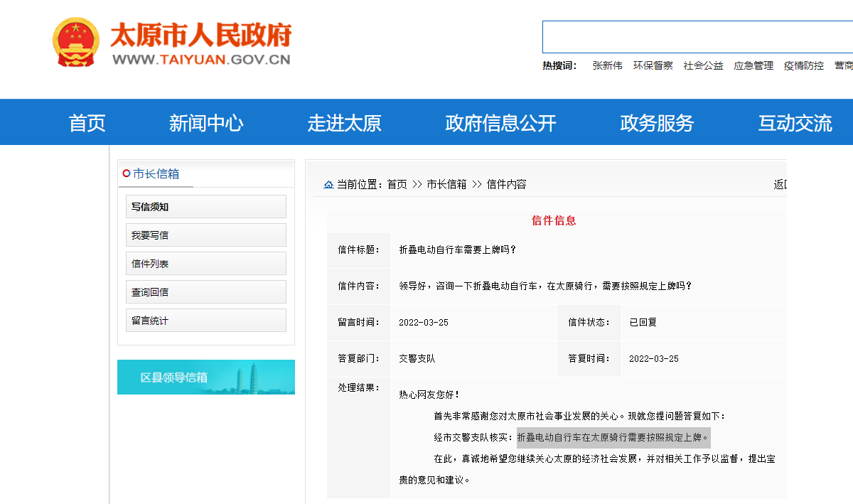
Task: Open the 信件列表 sidebar entry
Action: click(x=206, y=264)
